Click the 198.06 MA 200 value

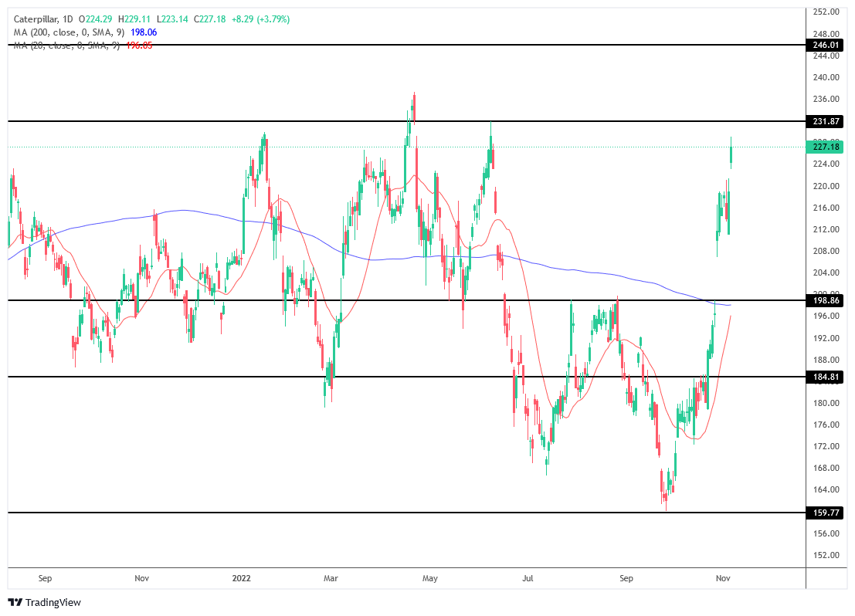144,32
